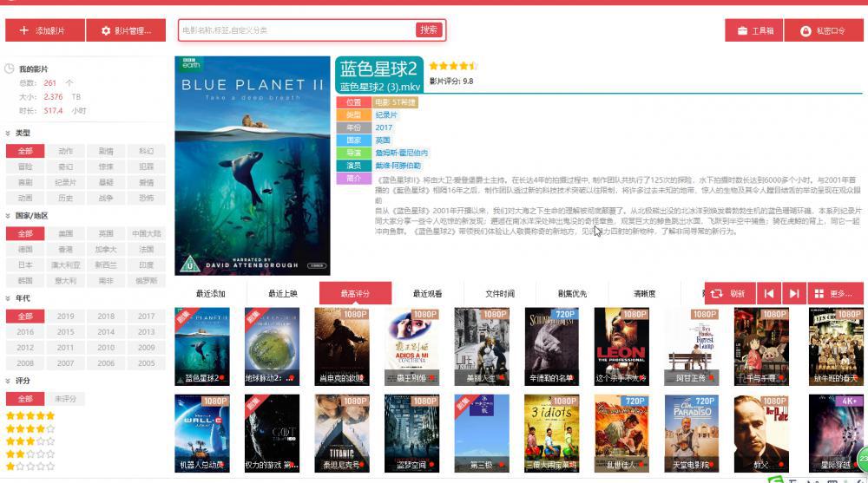Switch to 文件时间 sort tab
This screenshot has height=483, width=868.
[500, 293]
